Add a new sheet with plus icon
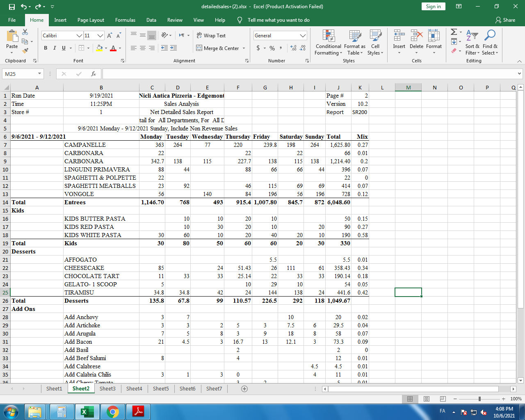 point(244,388)
